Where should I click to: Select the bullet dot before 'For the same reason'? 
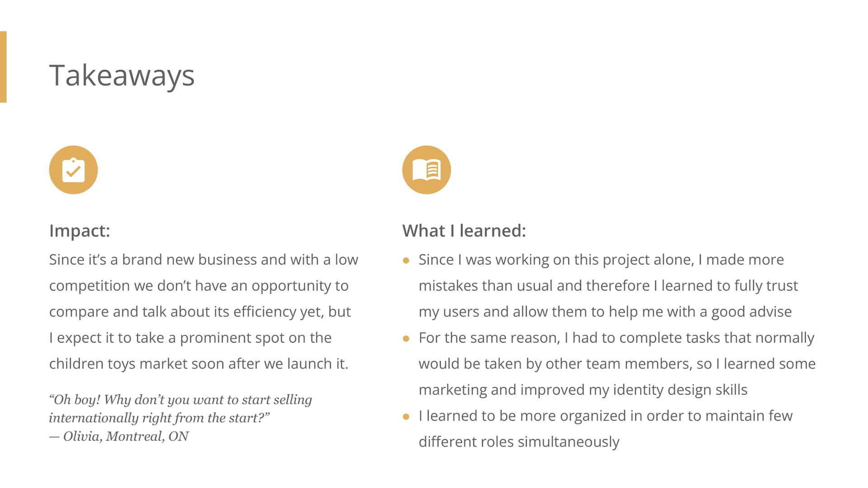click(x=406, y=338)
